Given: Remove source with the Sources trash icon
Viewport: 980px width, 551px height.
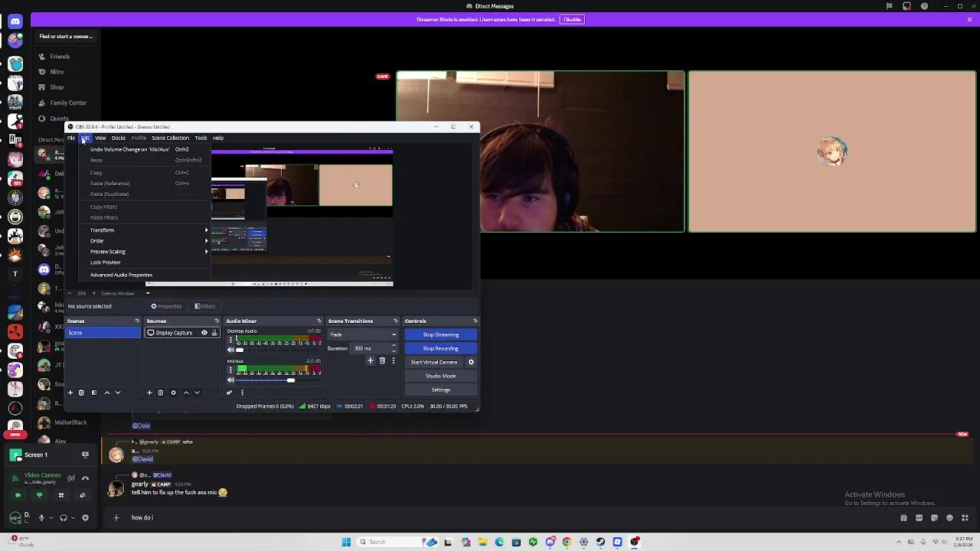Looking at the screenshot, I should [161, 393].
